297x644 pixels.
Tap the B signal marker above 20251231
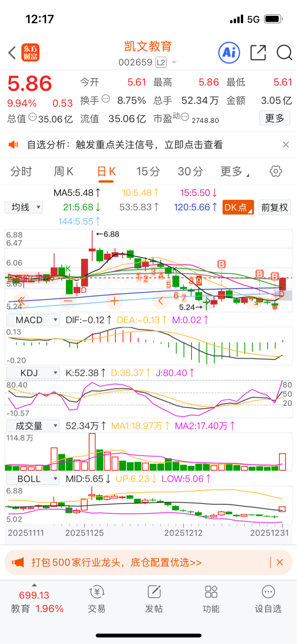(x=275, y=276)
